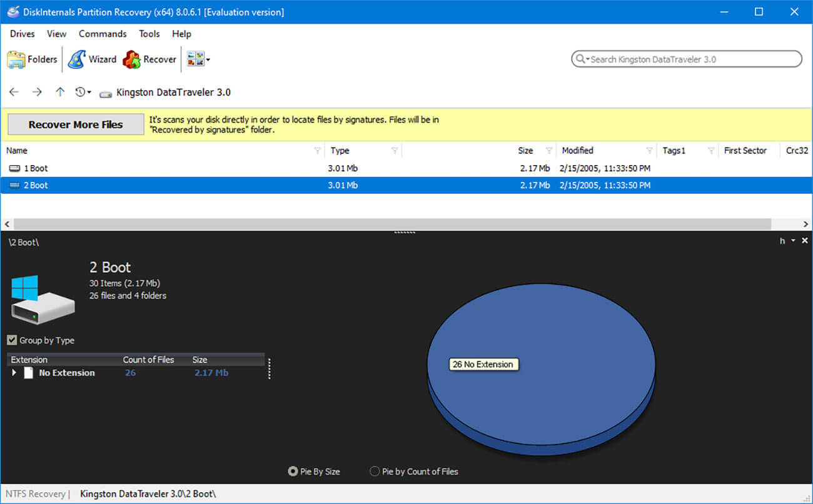Open the View menu
Viewport: 813px width, 504px height.
[56, 34]
